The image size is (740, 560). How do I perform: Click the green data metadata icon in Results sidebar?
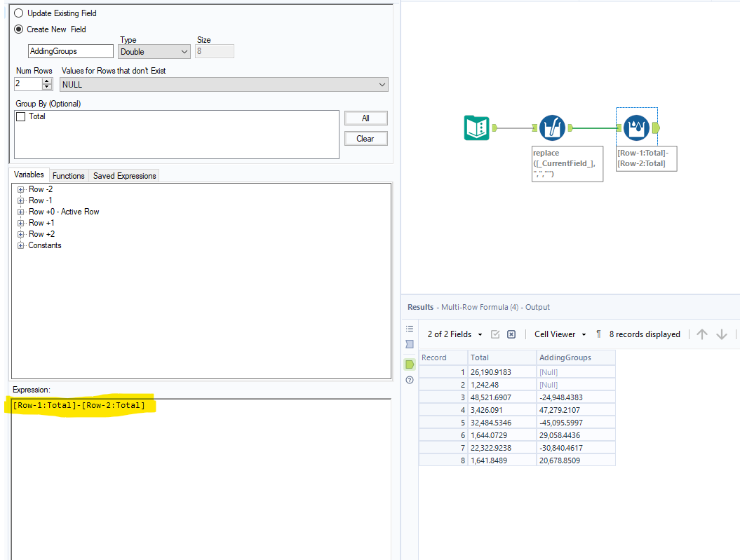[x=410, y=364]
